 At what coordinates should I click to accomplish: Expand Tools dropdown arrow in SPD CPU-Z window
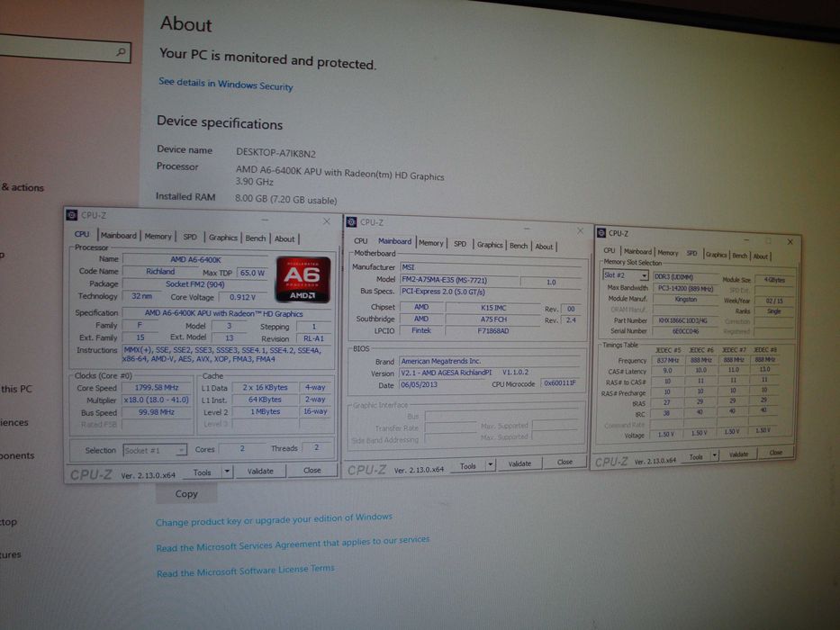click(714, 455)
